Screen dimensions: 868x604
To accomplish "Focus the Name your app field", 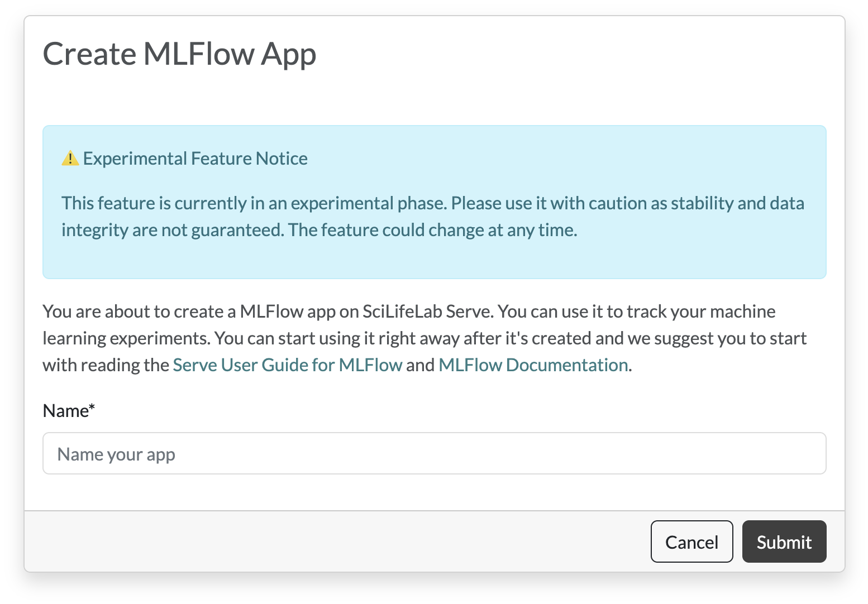I will tap(434, 453).
